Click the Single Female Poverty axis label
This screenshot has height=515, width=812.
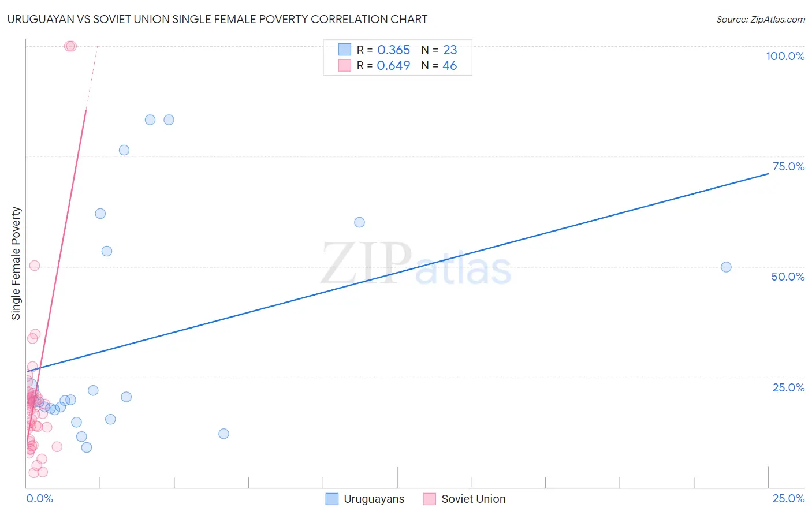pos(16,263)
